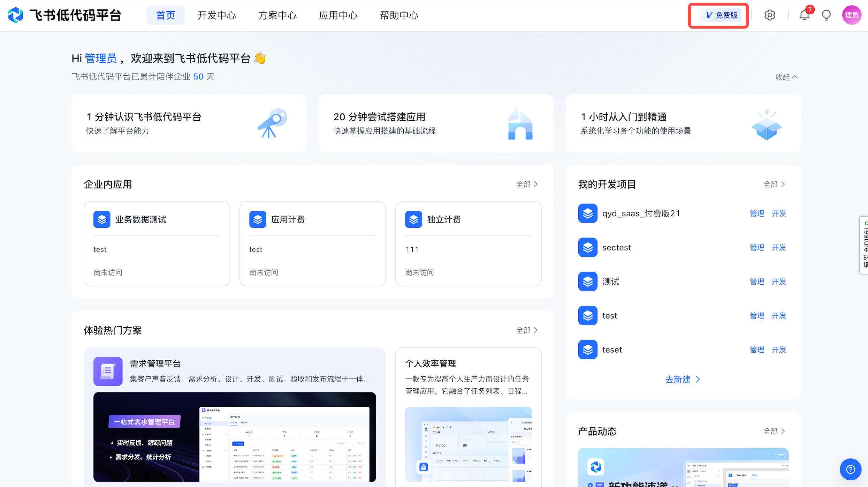Click 管理 for test project
Screen dimensions: 868x487
[757, 316]
